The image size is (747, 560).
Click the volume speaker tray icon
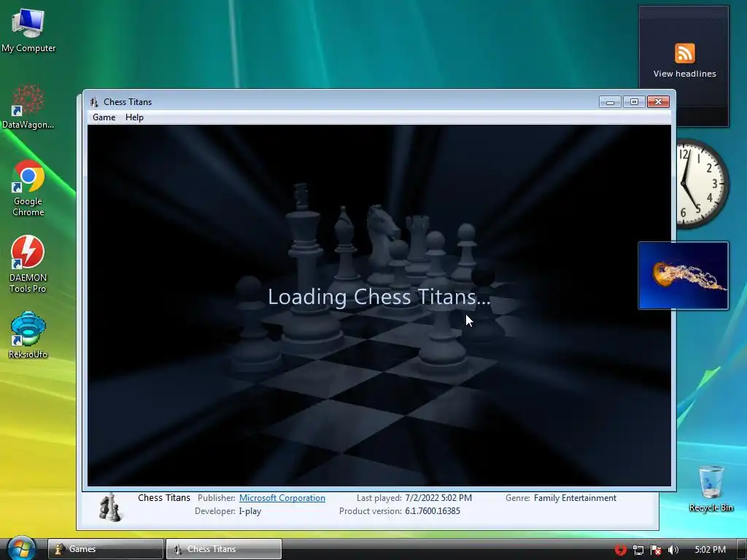(x=673, y=550)
